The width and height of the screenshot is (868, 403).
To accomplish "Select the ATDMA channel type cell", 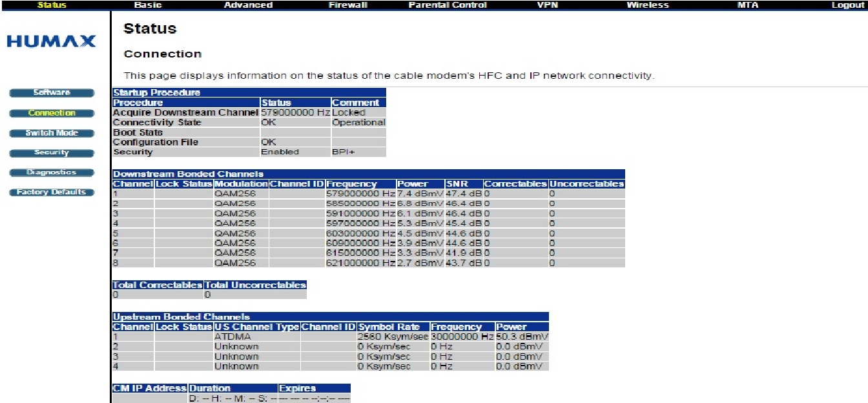I will (257, 336).
